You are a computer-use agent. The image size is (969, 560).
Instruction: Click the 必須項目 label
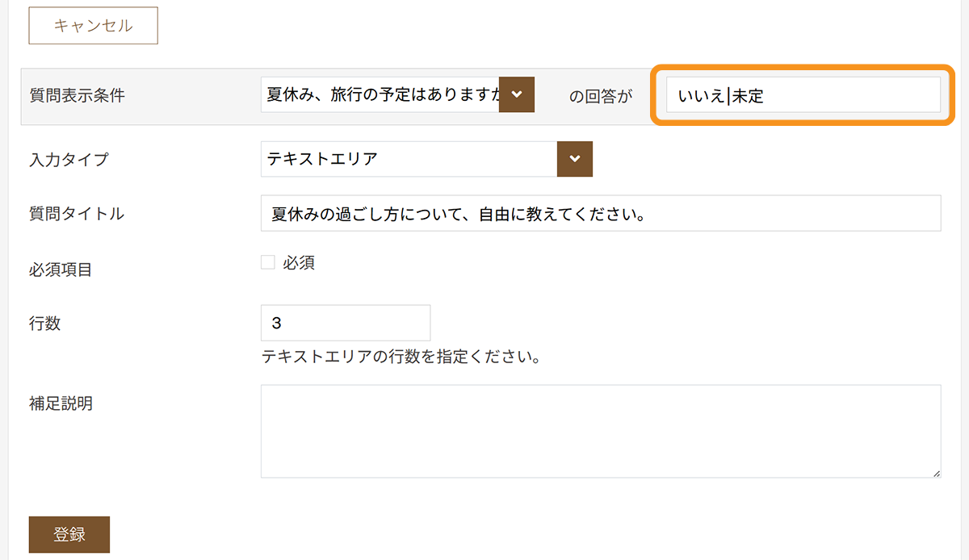(61, 270)
